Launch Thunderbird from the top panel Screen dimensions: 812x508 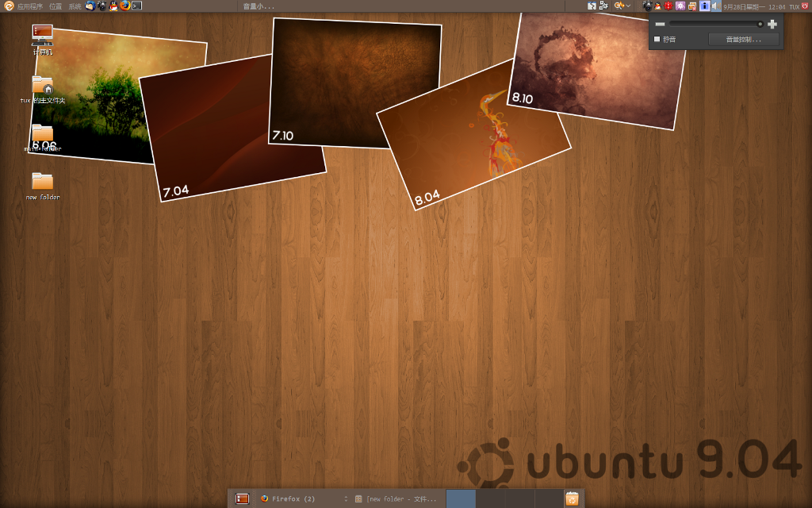90,6
